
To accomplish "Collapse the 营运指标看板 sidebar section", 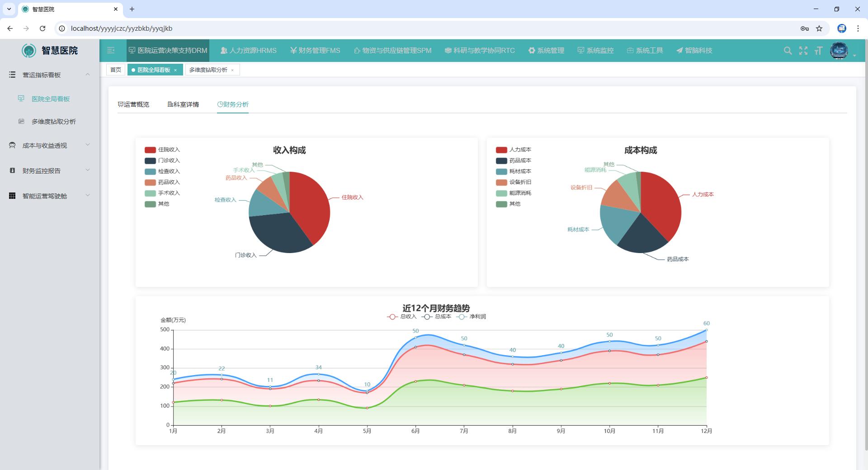I will point(50,75).
